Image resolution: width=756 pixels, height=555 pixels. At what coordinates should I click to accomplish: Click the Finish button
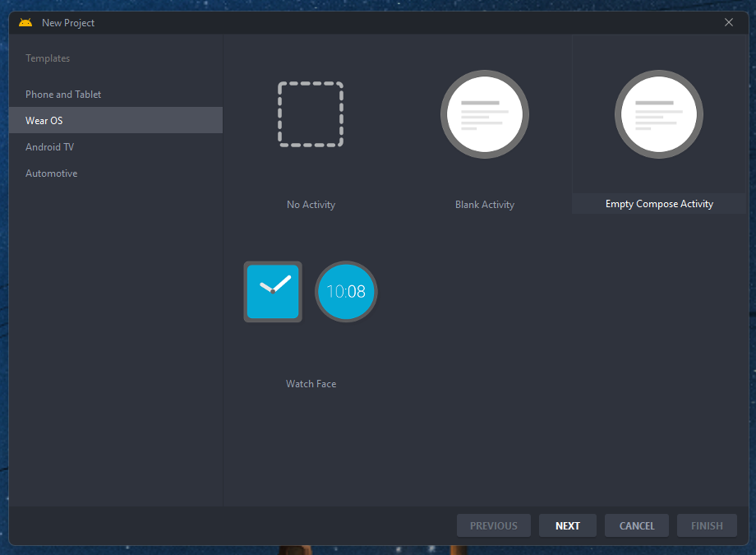(x=707, y=525)
